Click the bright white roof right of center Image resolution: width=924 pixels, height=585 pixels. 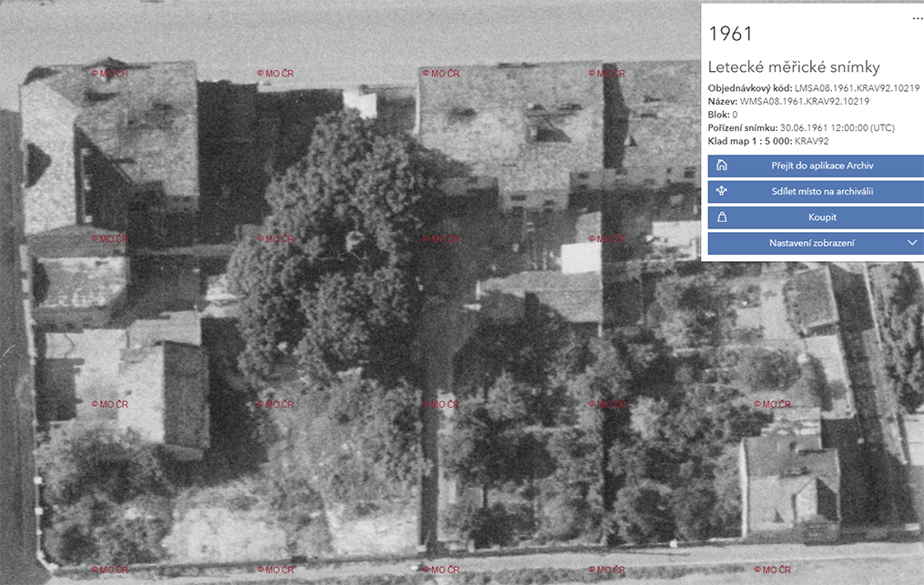pos(581,257)
